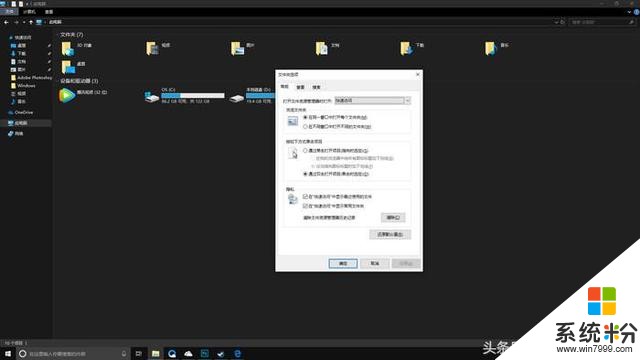This screenshot has width=640, height=360.
Task: Switch to File Explorer on the taskbar
Action: pos(156,353)
